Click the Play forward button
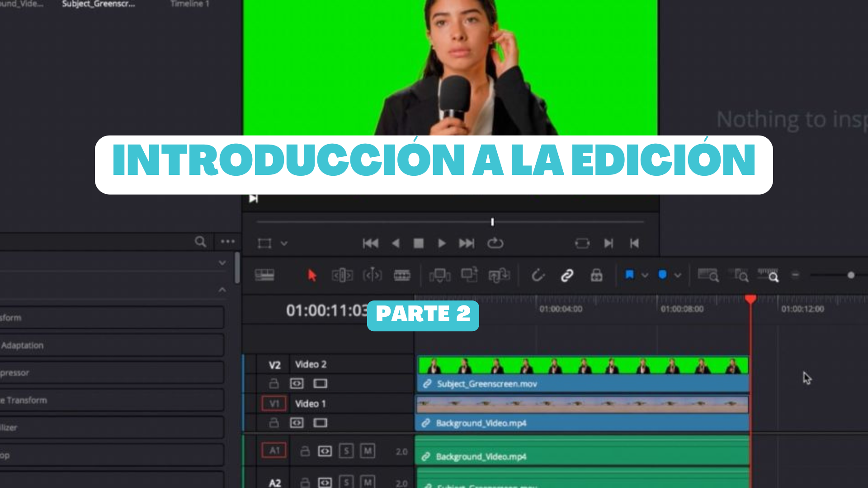The height and width of the screenshot is (488, 868). (x=442, y=244)
